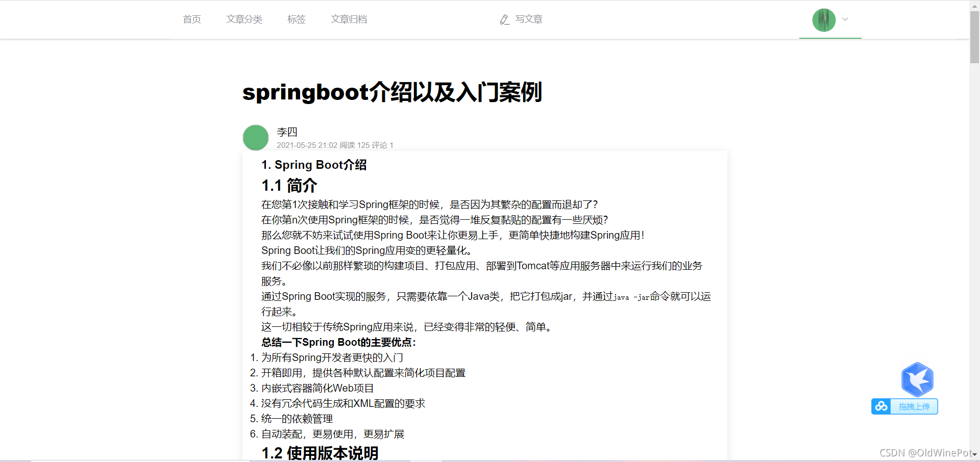Viewport: 980px width, 462px height.
Task: Open the 首页 navigation link
Action: pyautogui.click(x=192, y=19)
